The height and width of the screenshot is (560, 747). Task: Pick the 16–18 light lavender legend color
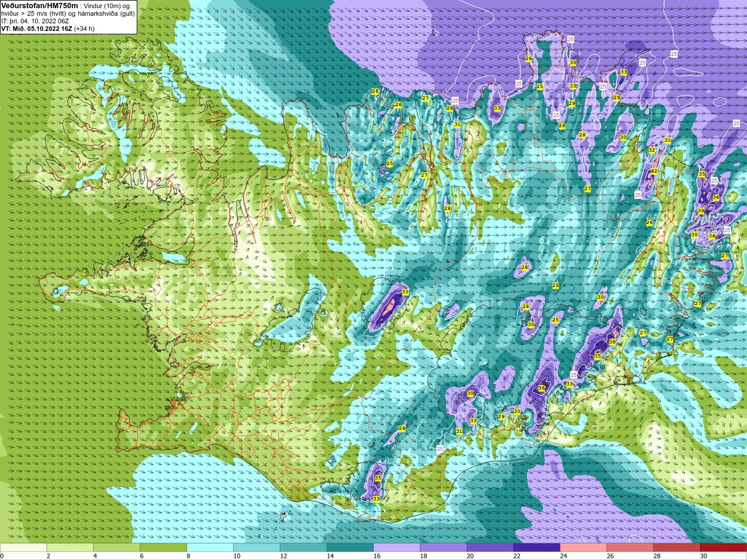(397, 548)
